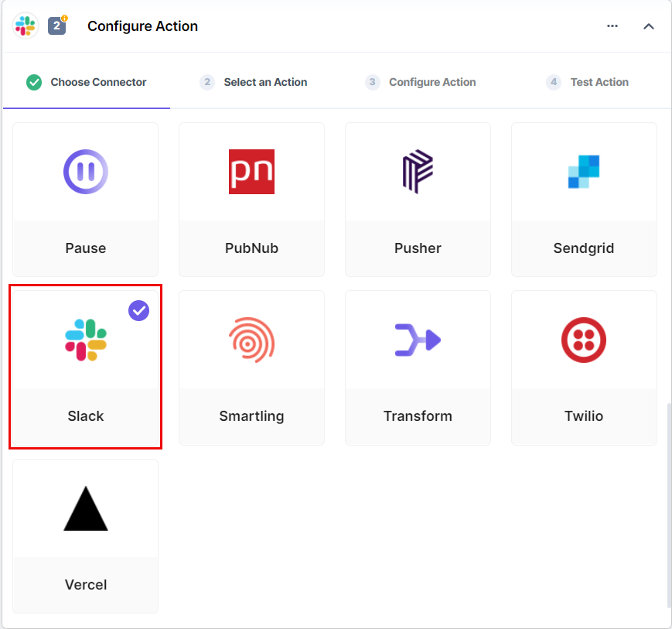Click the green check on Choose Connector
672x629 pixels.
click(x=34, y=82)
